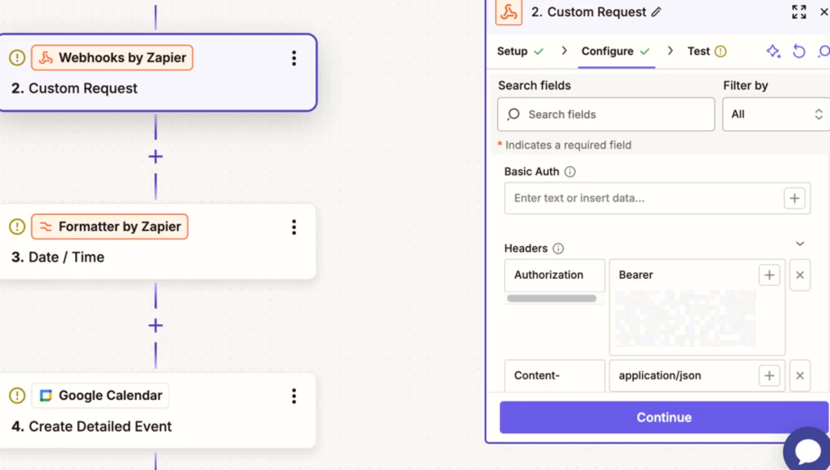Open the Webhooks by Zapier step menu
Screen dimensions: 830x470
(x=294, y=58)
